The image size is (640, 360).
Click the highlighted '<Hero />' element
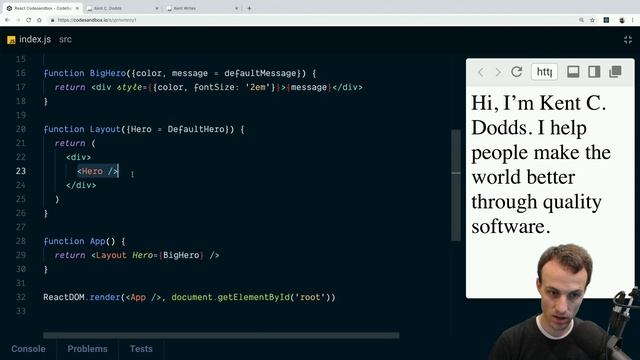[98, 171]
